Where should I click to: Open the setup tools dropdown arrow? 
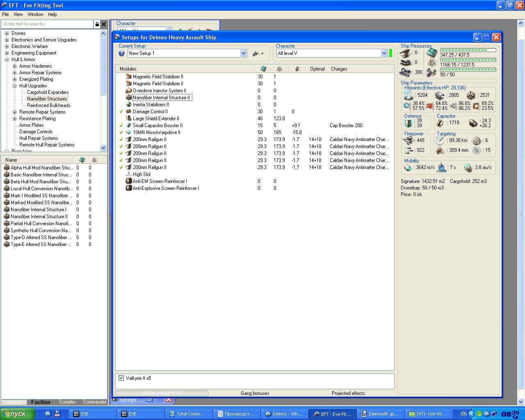point(262,54)
